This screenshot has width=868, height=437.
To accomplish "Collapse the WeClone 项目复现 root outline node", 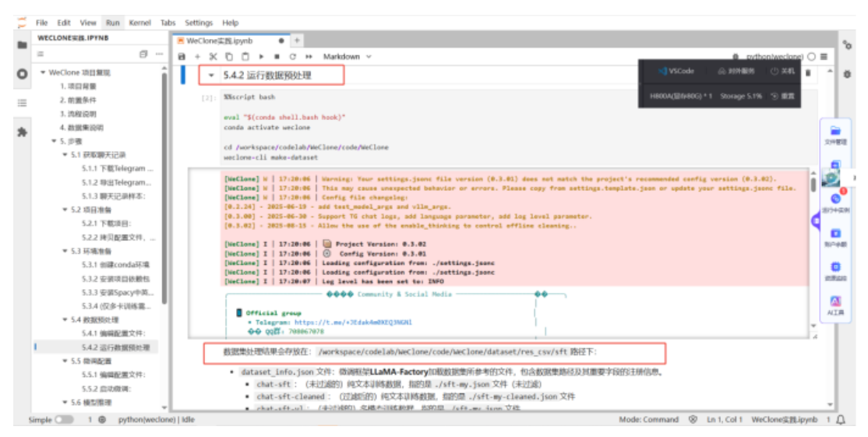I will (43, 72).
